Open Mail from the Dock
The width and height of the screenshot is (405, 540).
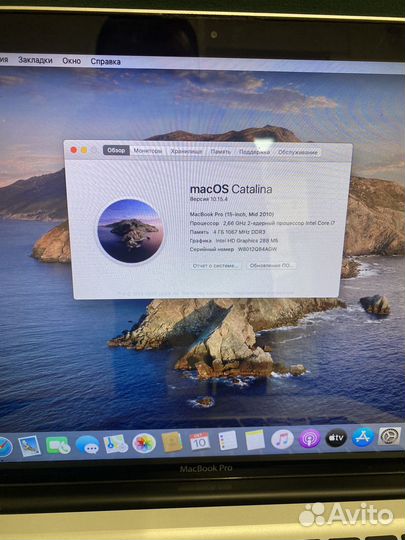(x=29, y=446)
